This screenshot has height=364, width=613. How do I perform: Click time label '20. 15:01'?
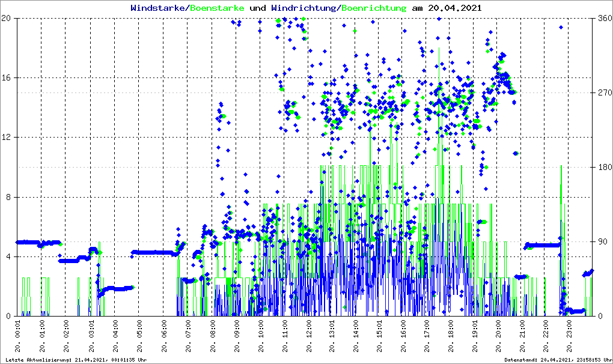[x=379, y=336]
